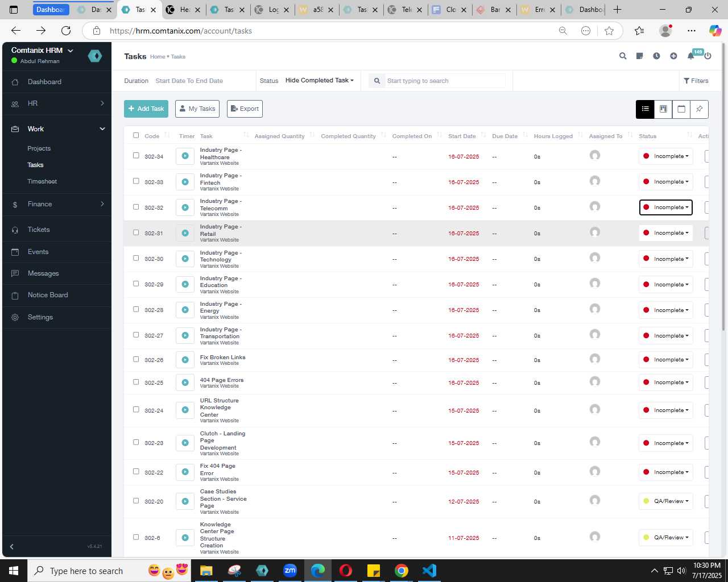Start timer for task 302-20

tap(185, 501)
